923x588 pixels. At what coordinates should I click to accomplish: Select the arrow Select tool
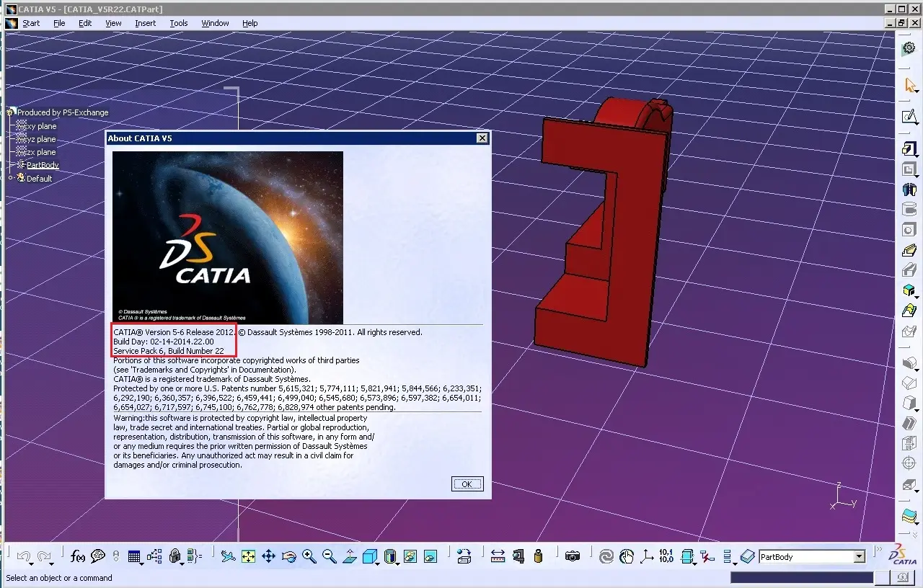910,85
